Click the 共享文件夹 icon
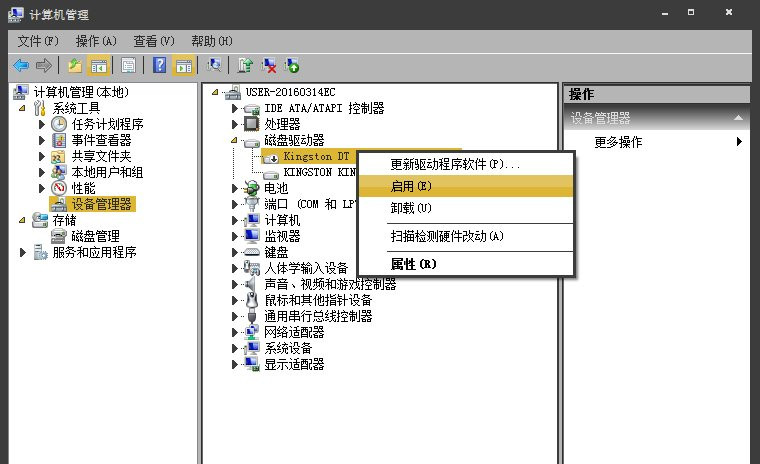 tap(59, 156)
